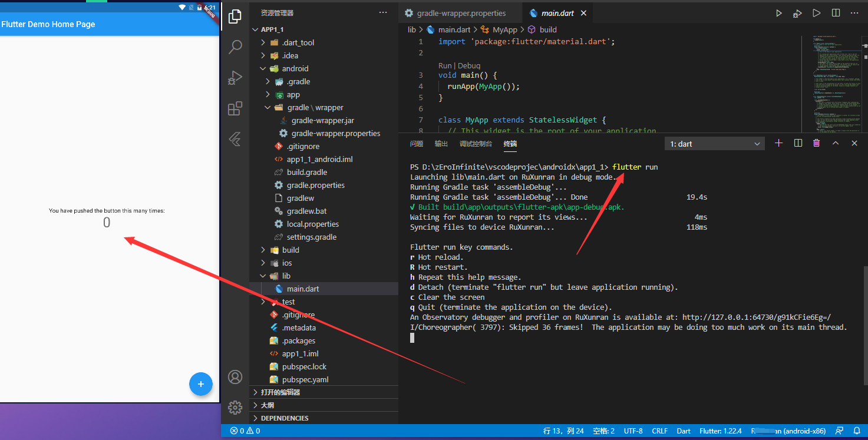This screenshot has height=440, width=868.
Task: Expand the app folder
Action: [x=268, y=94]
